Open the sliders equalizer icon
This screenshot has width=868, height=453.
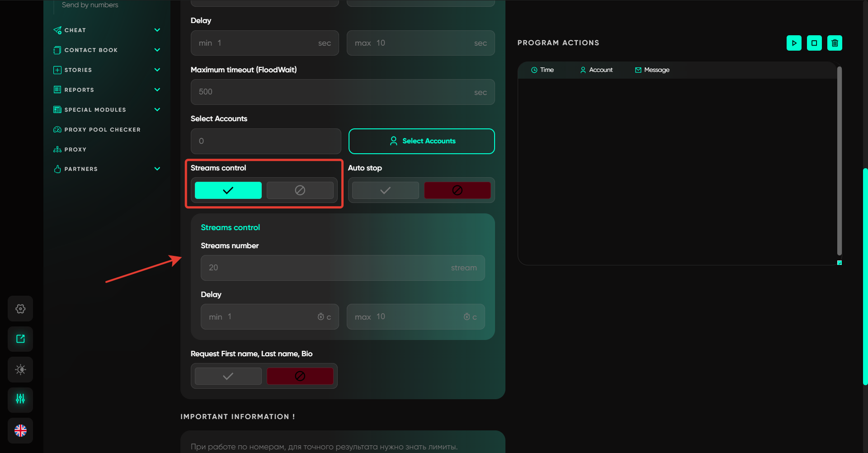pos(20,399)
